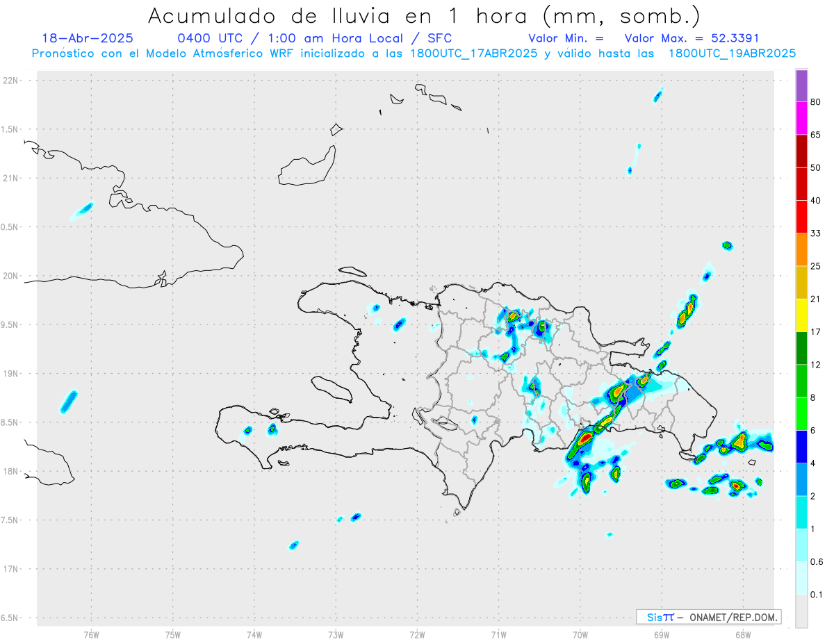Select the '71W' longitude label
The width and height of the screenshot is (834, 644).
498,634
